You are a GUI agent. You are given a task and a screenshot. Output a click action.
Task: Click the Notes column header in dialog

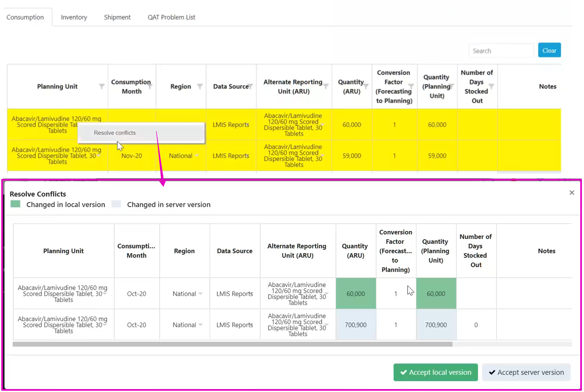pos(546,251)
